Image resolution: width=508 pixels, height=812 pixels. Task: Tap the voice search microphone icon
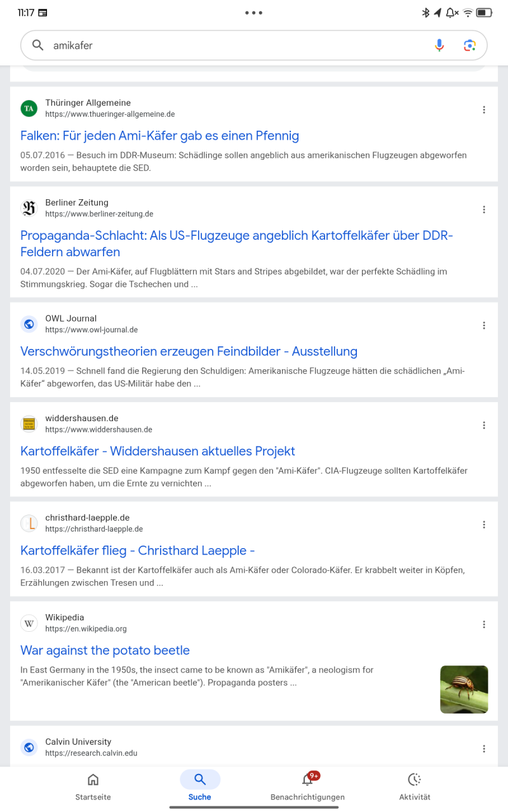[x=439, y=45]
